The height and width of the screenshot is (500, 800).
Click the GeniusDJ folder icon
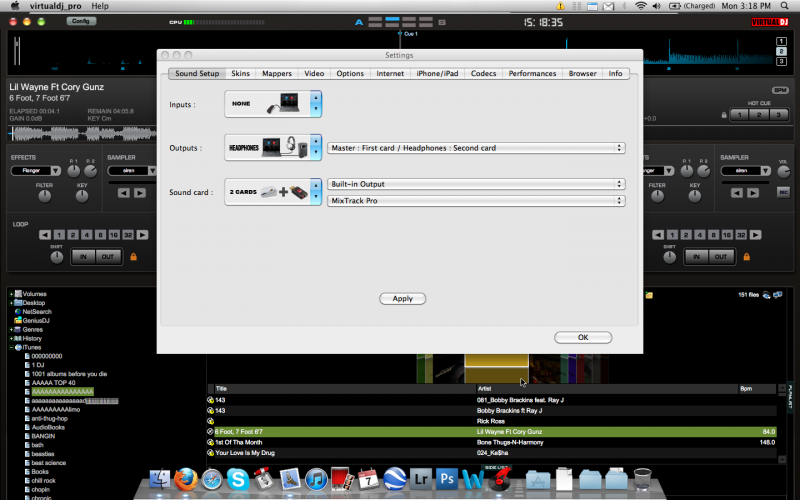click(x=19, y=320)
